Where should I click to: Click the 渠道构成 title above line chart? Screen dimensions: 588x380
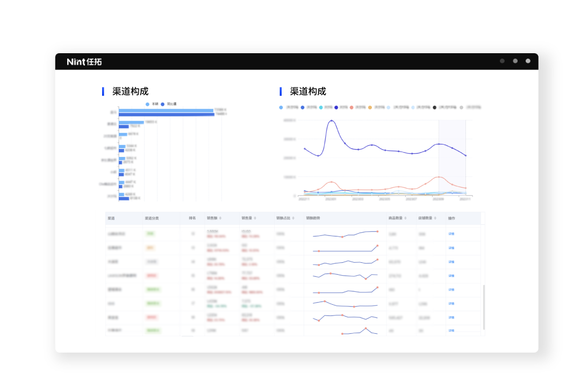[x=308, y=91]
